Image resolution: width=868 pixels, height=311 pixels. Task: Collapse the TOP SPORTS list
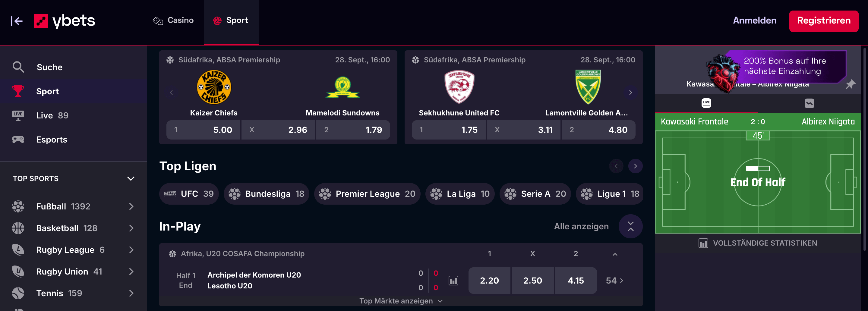pos(131,179)
